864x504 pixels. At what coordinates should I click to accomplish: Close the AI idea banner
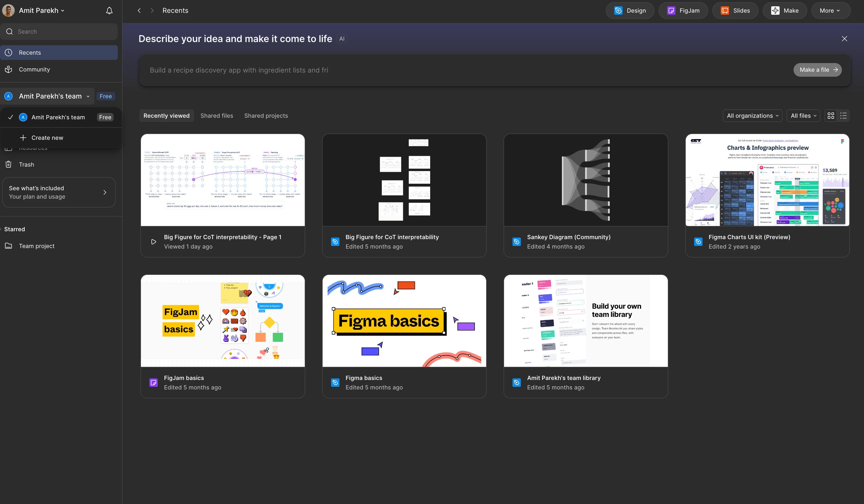click(845, 39)
